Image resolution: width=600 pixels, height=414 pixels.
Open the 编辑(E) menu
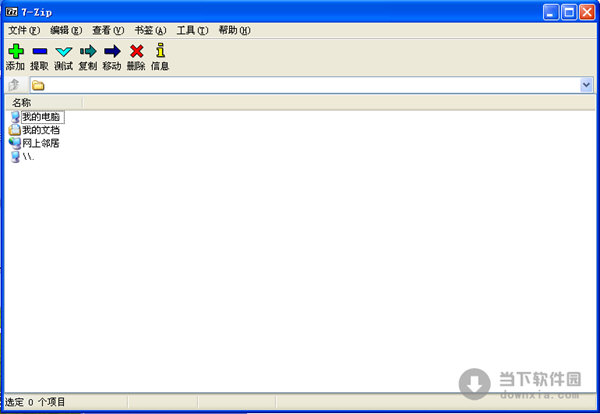point(66,30)
